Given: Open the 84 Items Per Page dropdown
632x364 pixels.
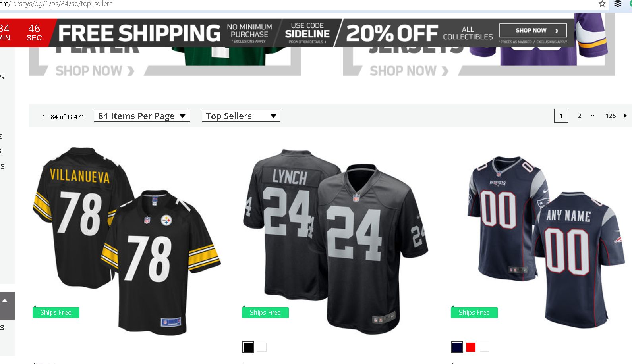Looking at the screenshot, I should tap(142, 116).
